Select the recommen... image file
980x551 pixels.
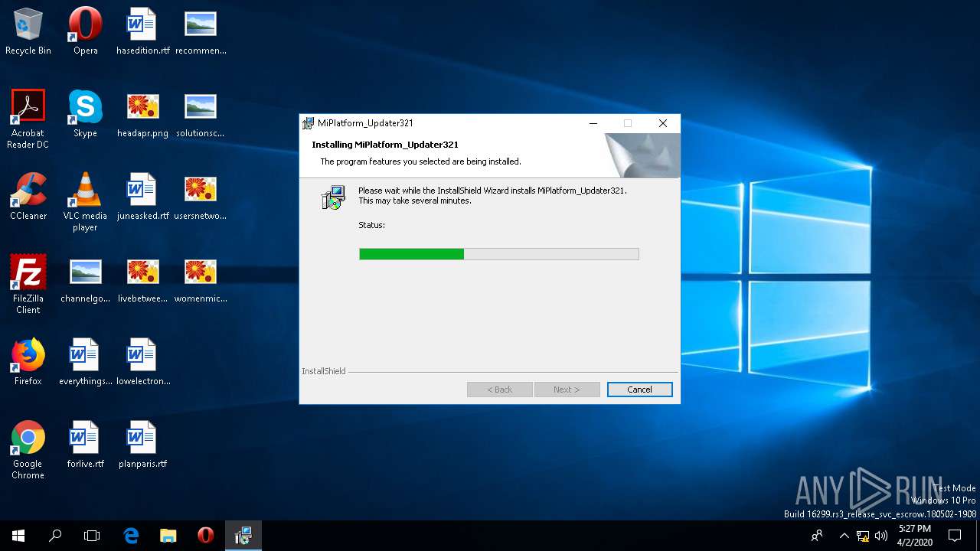pos(201,31)
